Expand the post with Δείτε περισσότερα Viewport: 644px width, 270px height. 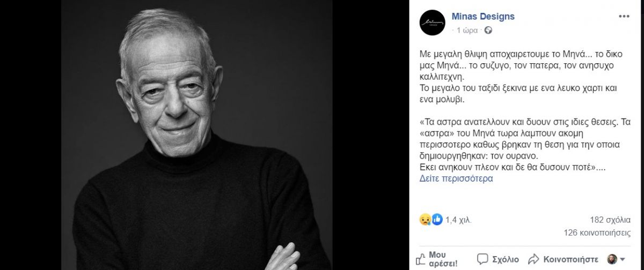point(456,178)
